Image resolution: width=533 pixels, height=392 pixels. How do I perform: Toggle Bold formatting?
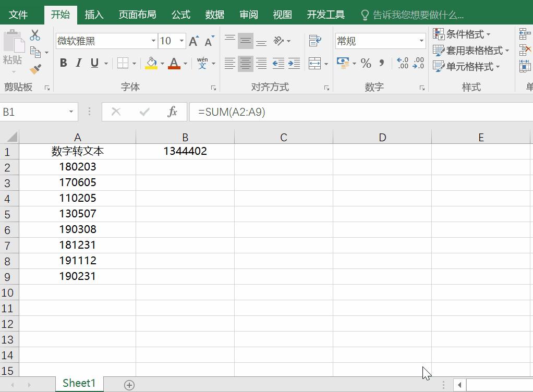tap(64, 63)
